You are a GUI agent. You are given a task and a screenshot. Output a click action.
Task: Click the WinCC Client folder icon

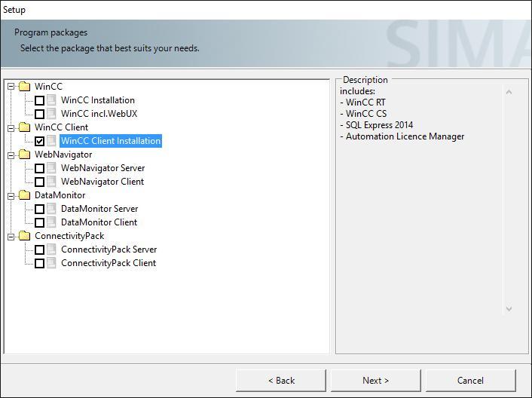[24, 127]
